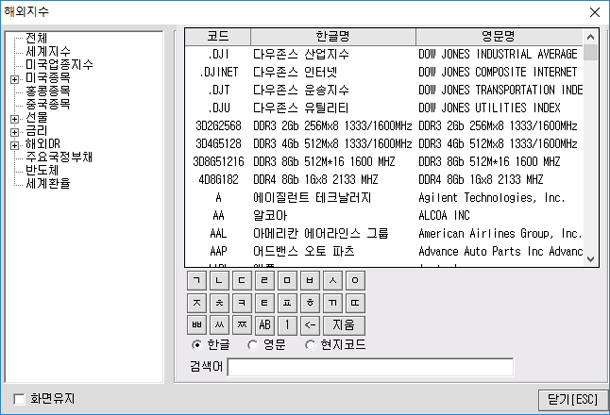Click the ㄷ consonant key

(242, 281)
